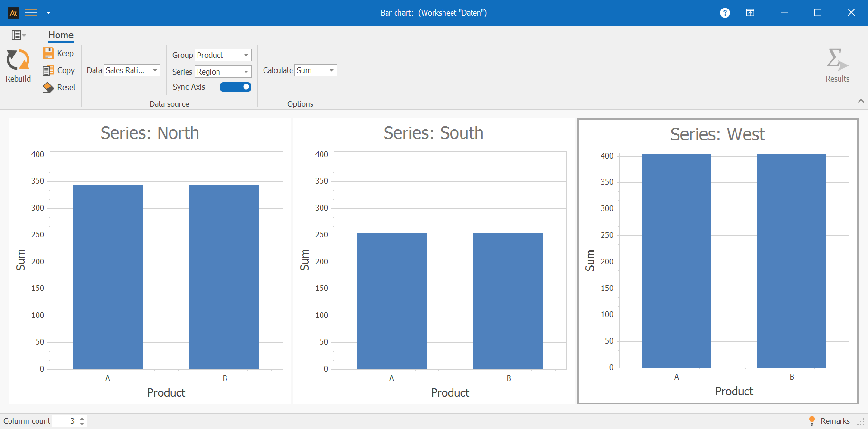Click the Rebuild chart icon
The height and width of the screenshot is (429, 868).
[18, 61]
